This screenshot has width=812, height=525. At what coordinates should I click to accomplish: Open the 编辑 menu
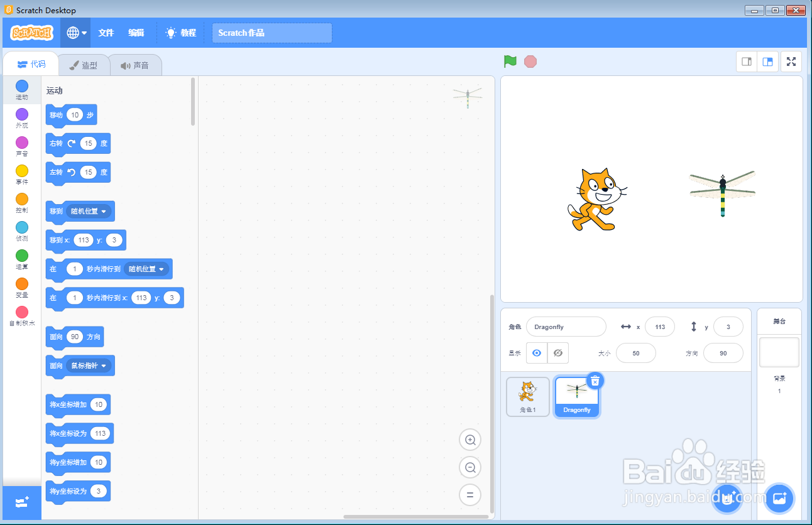(x=136, y=33)
